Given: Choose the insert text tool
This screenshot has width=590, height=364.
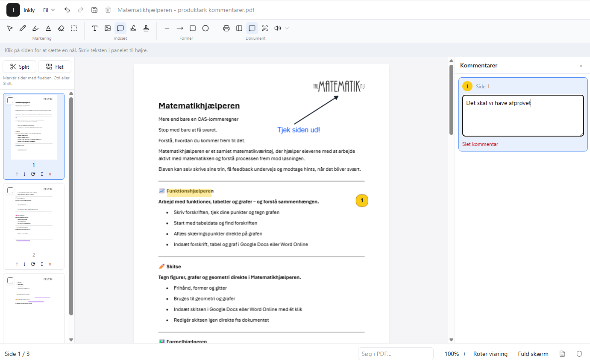Looking at the screenshot, I should point(95,28).
